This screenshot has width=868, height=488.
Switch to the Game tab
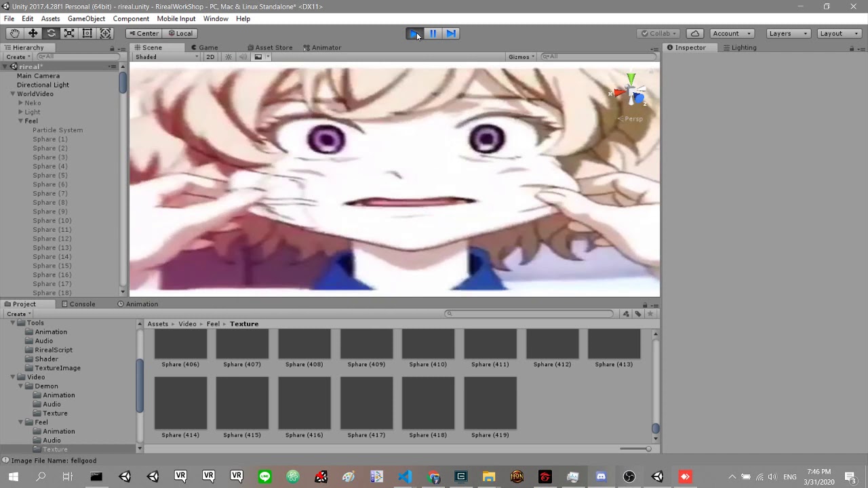tap(204, 47)
